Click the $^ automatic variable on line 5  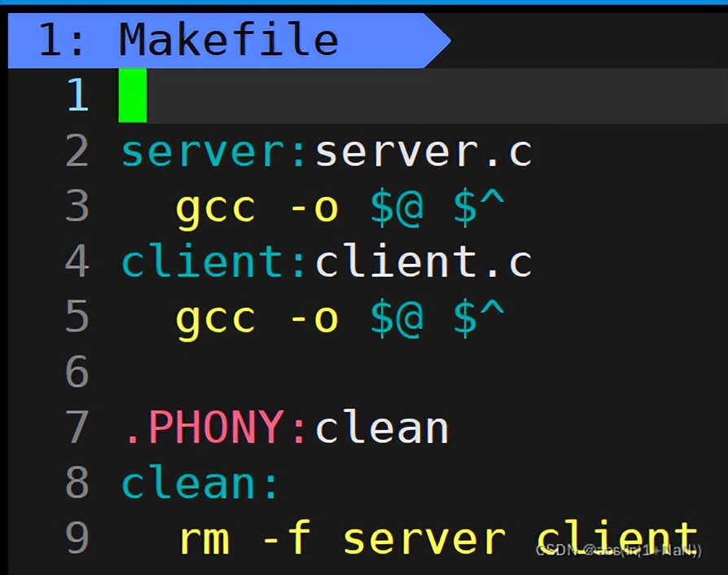click(480, 318)
